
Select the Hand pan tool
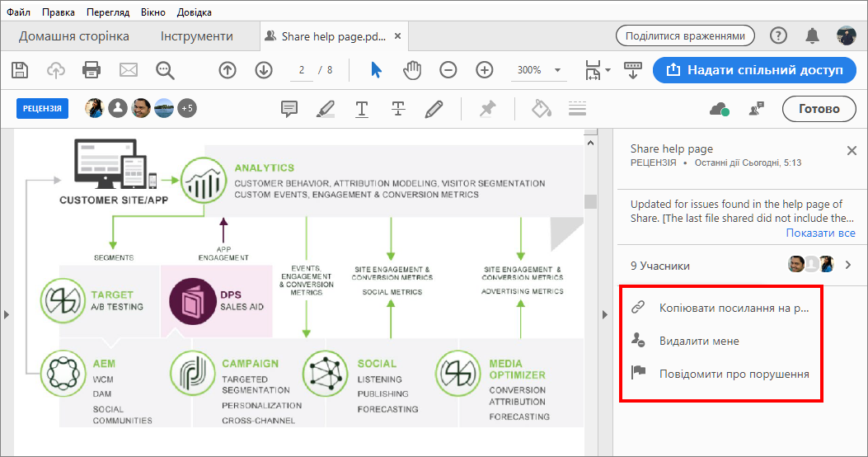pyautogui.click(x=412, y=70)
